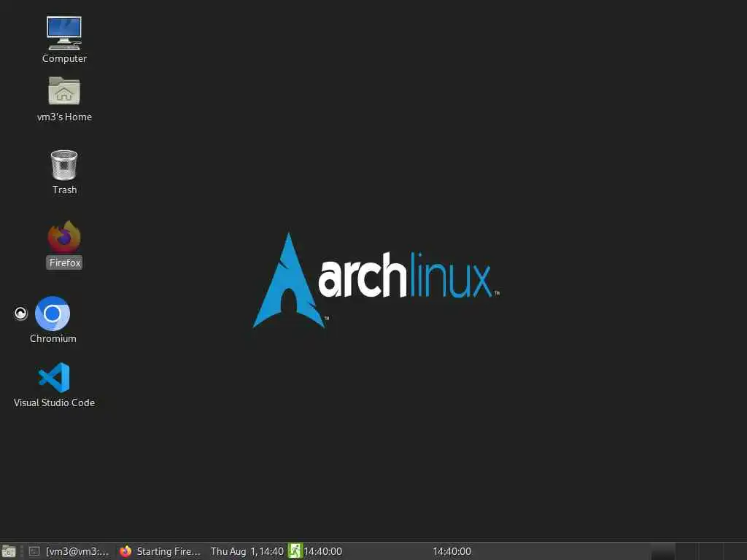The image size is (747, 560).
Task: Click the 14:40:00 clock beside the green exit icon
Action: [323, 551]
